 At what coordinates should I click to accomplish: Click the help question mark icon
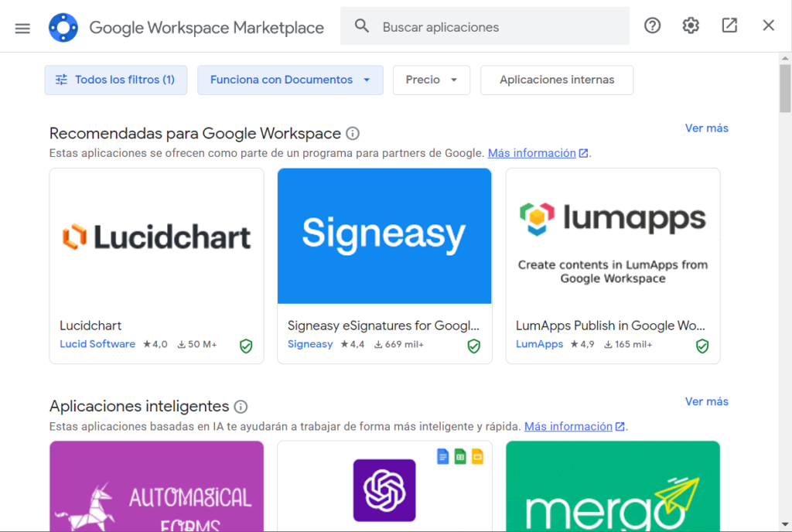pos(653,26)
